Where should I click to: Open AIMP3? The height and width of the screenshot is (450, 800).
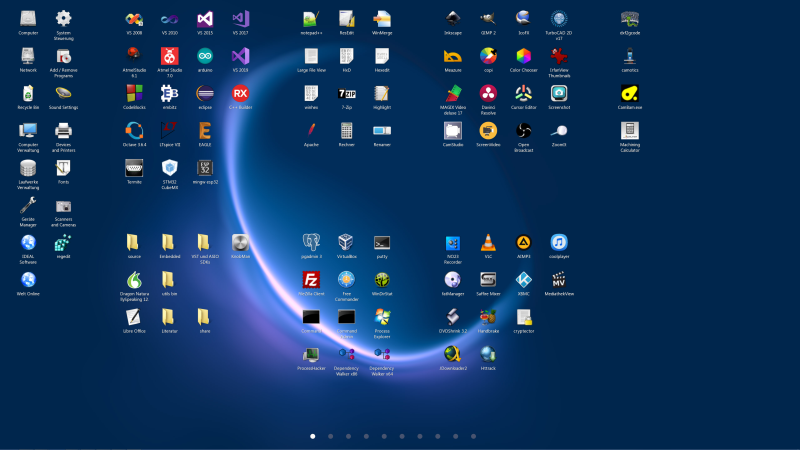(x=523, y=243)
